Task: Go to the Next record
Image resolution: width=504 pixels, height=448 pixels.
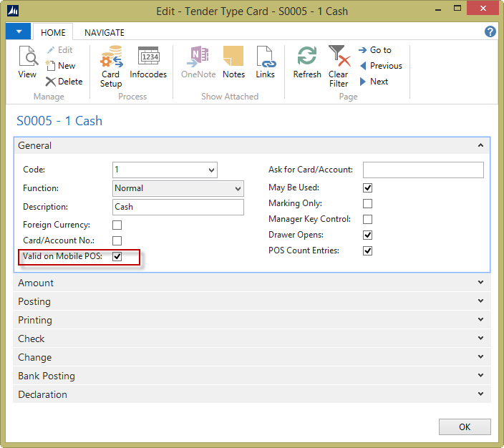Action: 374,82
